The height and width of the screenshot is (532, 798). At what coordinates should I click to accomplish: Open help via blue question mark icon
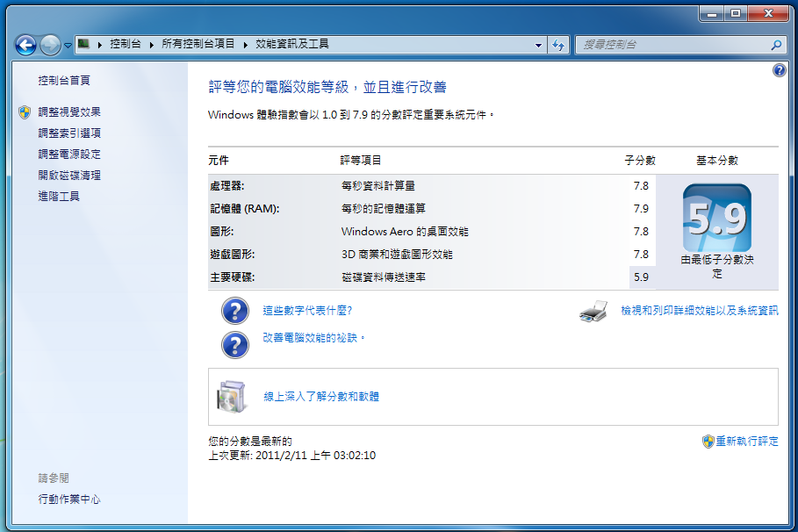[780, 70]
